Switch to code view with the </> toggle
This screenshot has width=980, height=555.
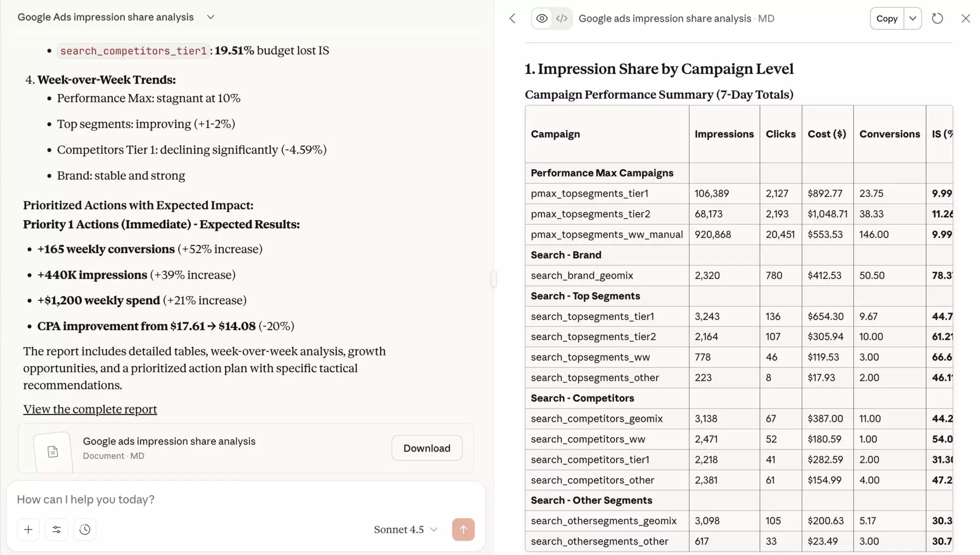click(x=562, y=18)
